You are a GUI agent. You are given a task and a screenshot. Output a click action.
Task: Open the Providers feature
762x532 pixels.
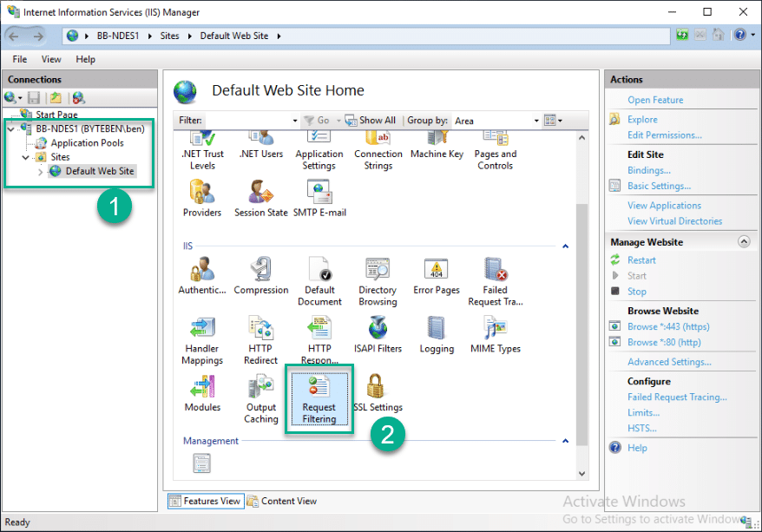point(202,198)
